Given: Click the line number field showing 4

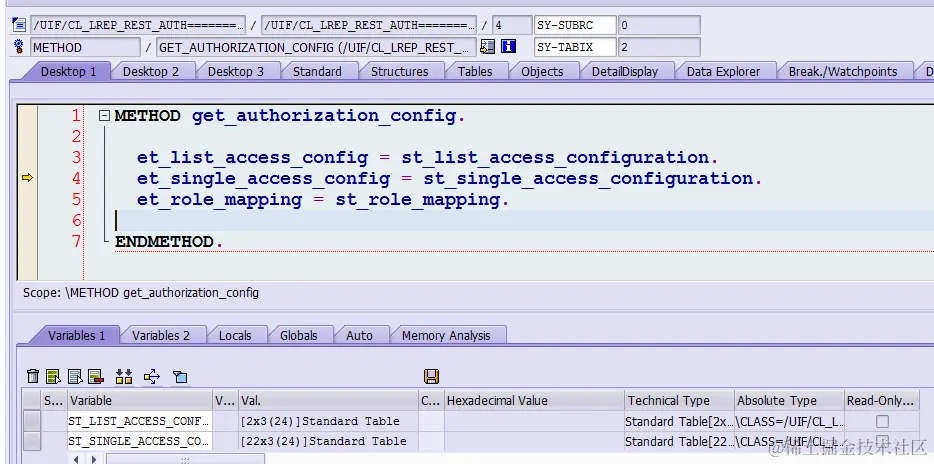Looking at the screenshot, I should tap(512, 25).
